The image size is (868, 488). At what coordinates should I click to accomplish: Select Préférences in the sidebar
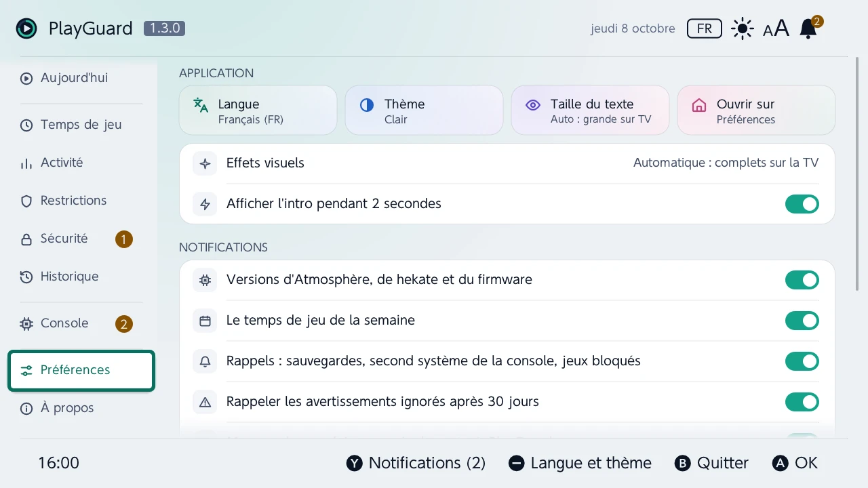(81, 370)
